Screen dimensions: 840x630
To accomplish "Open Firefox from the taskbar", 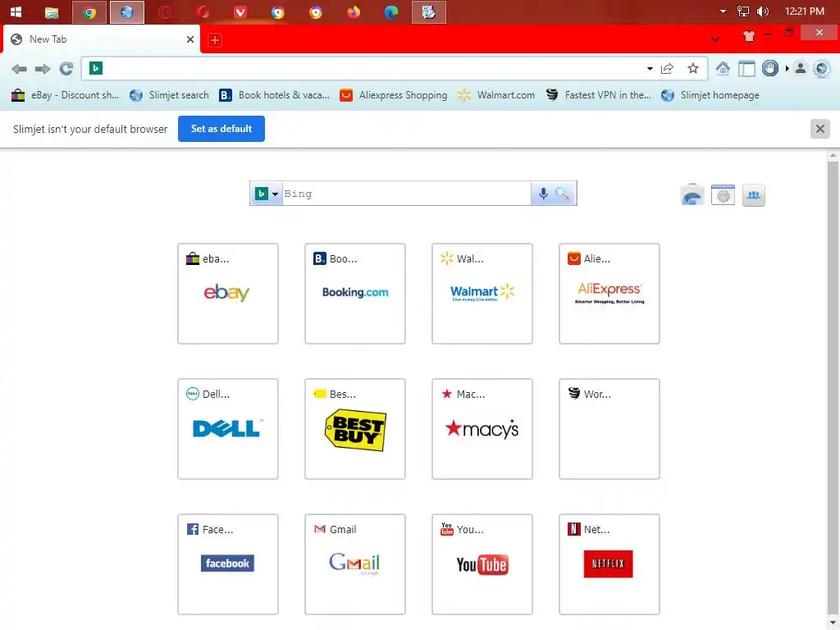I will (353, 11).
